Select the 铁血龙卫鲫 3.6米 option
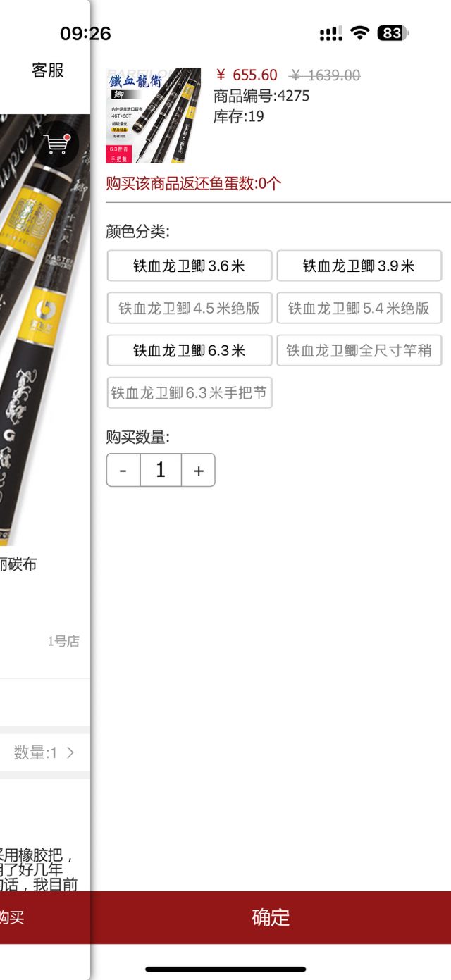451x980 pixels. click(x=189, y=266)
